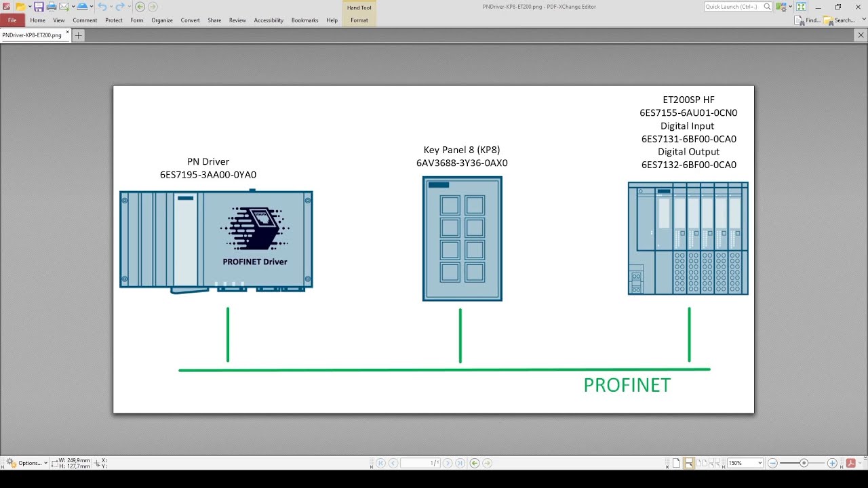Click the red PDF icon in status bar
Screen dimensions: 868x488
click(x=851, y=463)
